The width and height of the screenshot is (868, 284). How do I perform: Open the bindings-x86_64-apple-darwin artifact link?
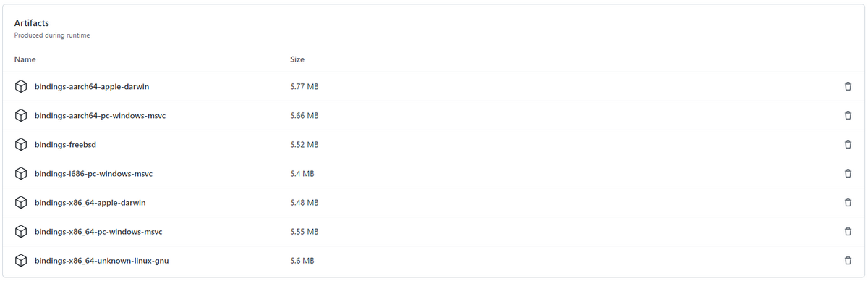[90, 203]
